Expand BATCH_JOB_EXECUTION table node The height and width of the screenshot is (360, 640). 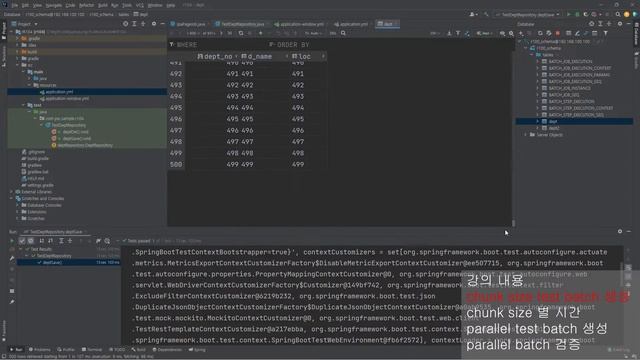[x=538, y=62]
